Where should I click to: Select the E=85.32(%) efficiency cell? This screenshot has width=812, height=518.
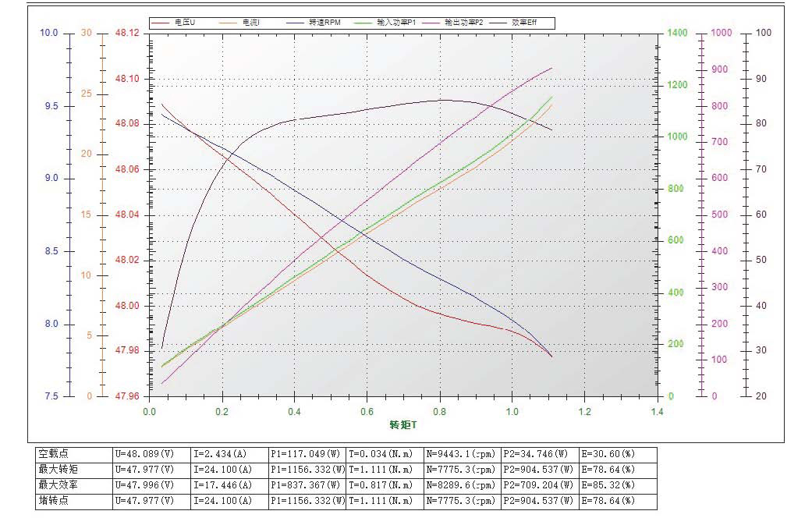pyautogui.click(x=608, y=485)
